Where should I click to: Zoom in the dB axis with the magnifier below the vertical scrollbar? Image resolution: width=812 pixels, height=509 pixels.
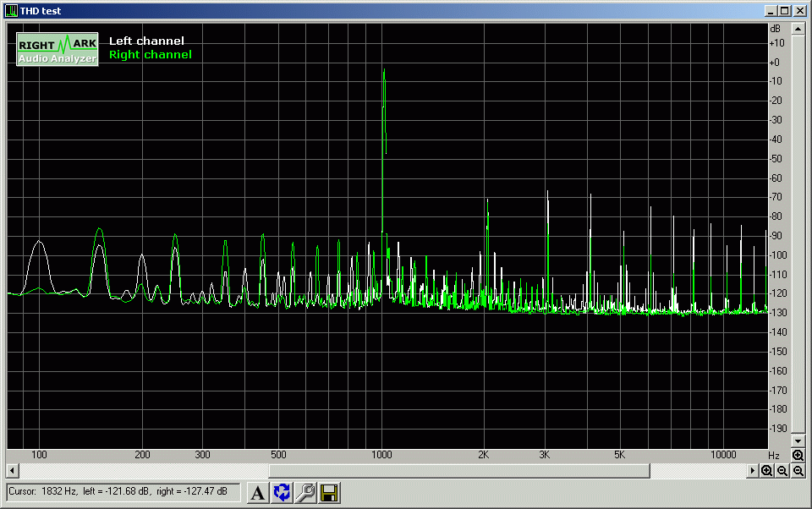point(798,455)
